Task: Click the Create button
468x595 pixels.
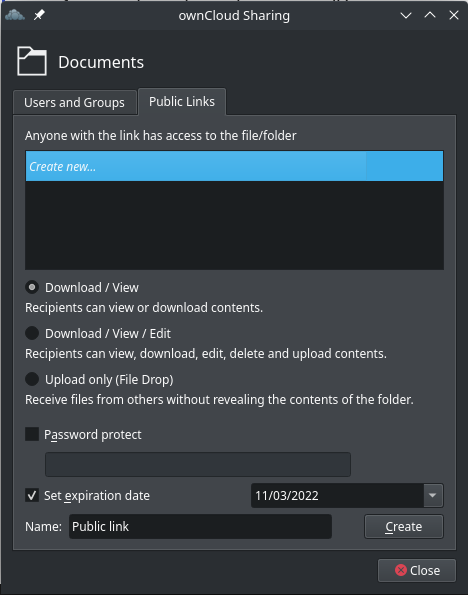Action: pos(403,526)
